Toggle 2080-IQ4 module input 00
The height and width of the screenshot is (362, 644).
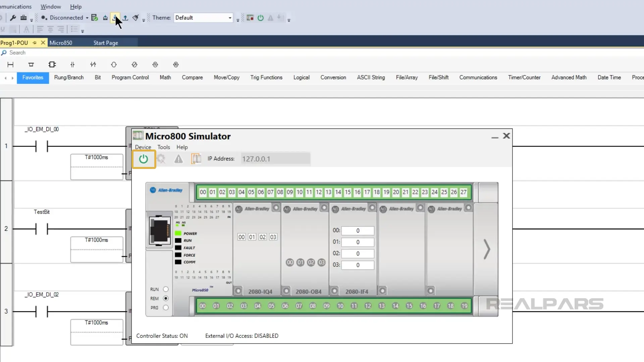pyautogui.click(x=241, y=237)
